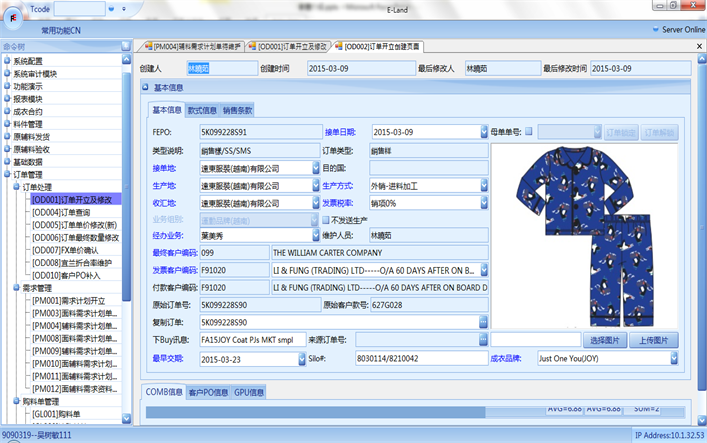Click the 选择图片 button
Viewport: 707px width, 443px height.
tap(607, 340)
